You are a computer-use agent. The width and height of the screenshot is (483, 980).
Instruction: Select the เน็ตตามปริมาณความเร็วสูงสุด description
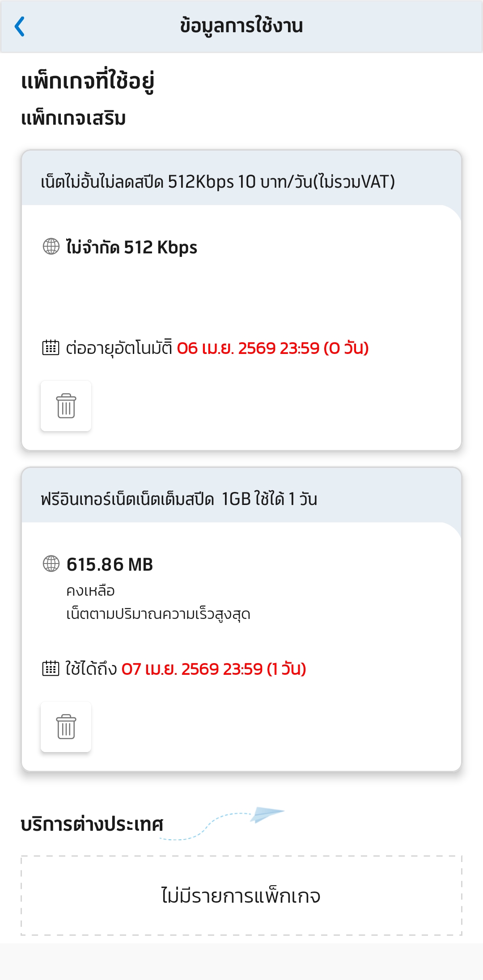(158, 614)
